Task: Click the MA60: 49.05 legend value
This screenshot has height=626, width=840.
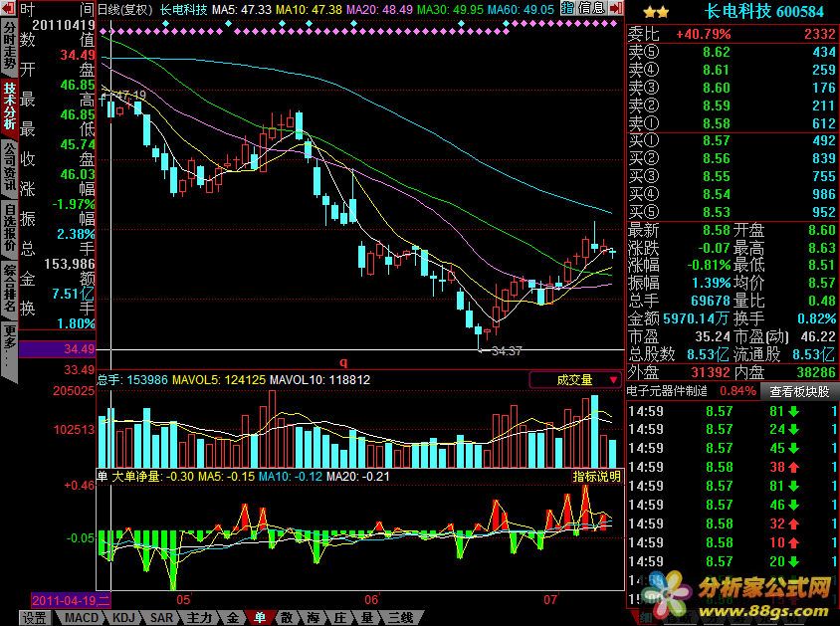Action: [x=520, y=9]
